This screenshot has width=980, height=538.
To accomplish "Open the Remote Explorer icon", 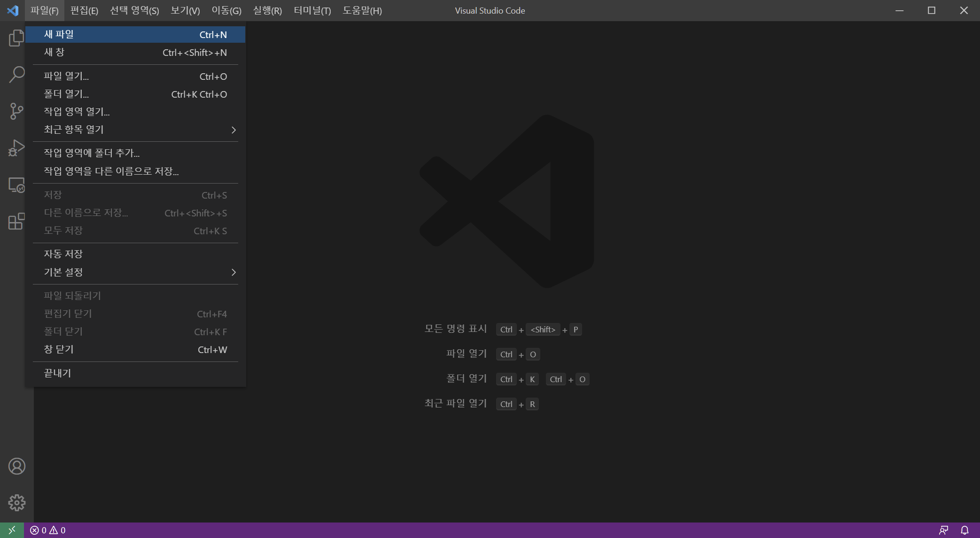I will [x=16, y=184].
